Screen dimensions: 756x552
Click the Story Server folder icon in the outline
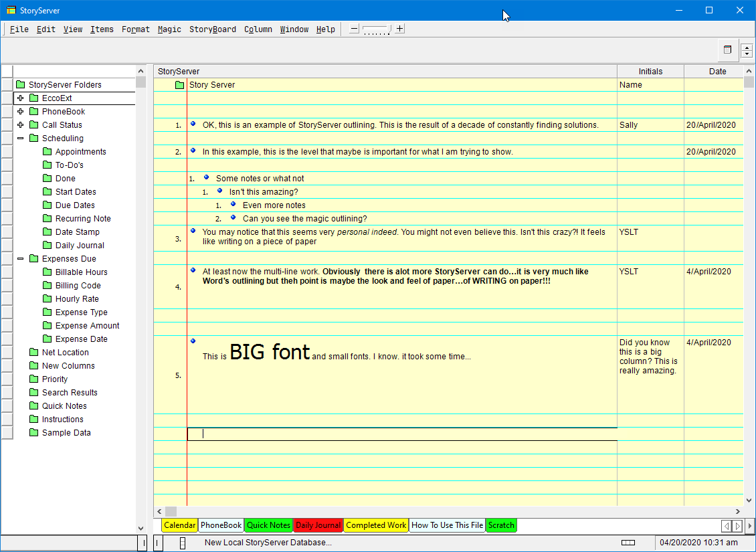180,85
